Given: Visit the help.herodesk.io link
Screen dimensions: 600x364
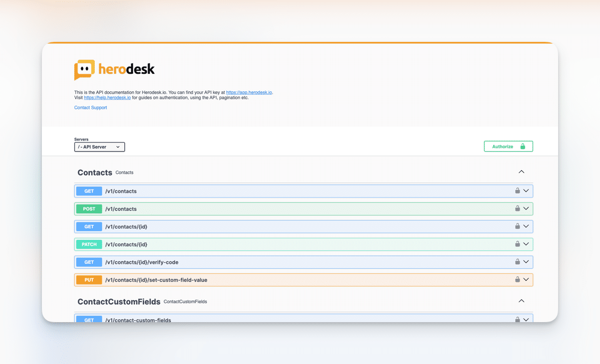Looking at the screenshot, I should 107,98.
